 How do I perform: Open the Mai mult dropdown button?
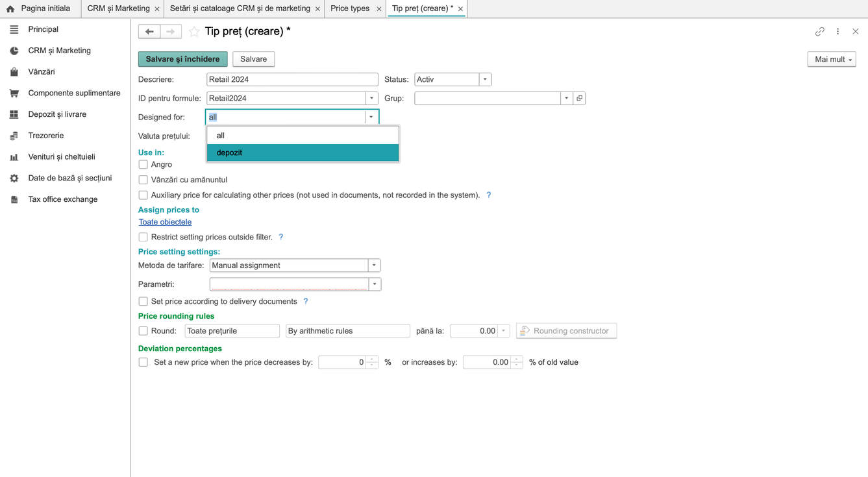832,59
